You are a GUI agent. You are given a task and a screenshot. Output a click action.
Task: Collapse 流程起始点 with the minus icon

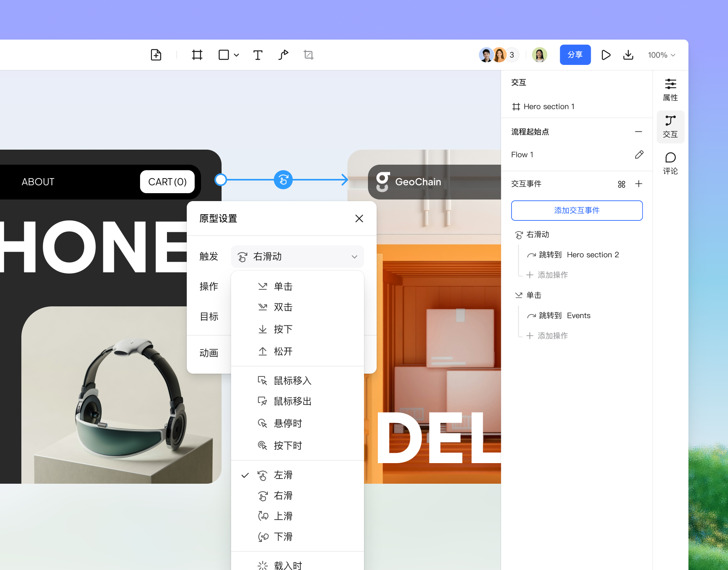[639, 132]
